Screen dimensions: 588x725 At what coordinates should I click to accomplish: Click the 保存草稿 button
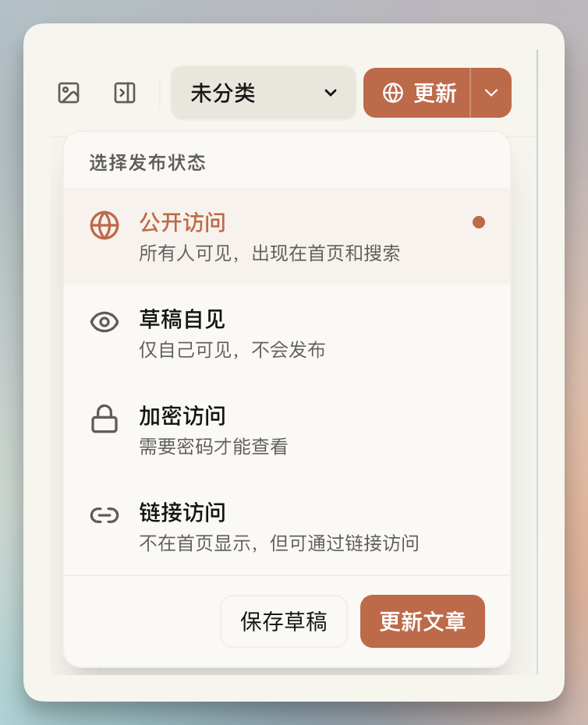coord(284,621)
